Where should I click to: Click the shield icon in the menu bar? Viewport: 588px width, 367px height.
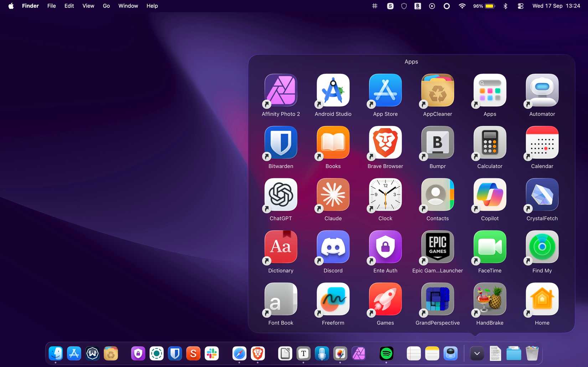(404, 6)
